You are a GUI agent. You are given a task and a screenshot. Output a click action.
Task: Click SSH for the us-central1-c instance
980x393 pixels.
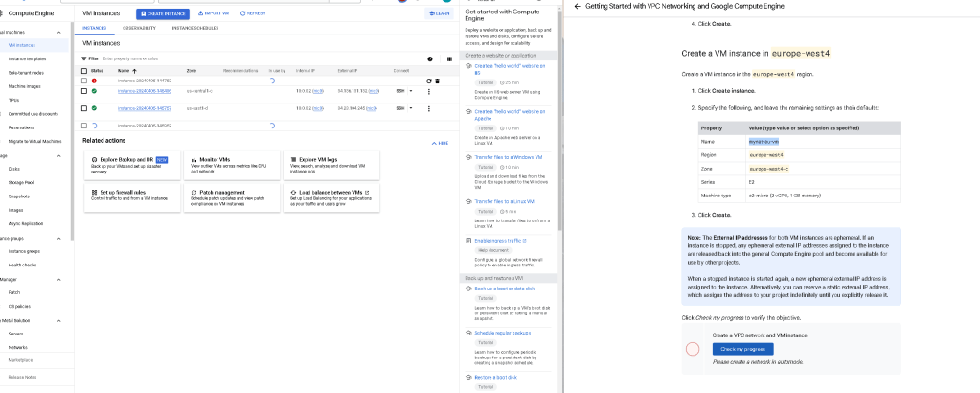[x=400, y=91]
